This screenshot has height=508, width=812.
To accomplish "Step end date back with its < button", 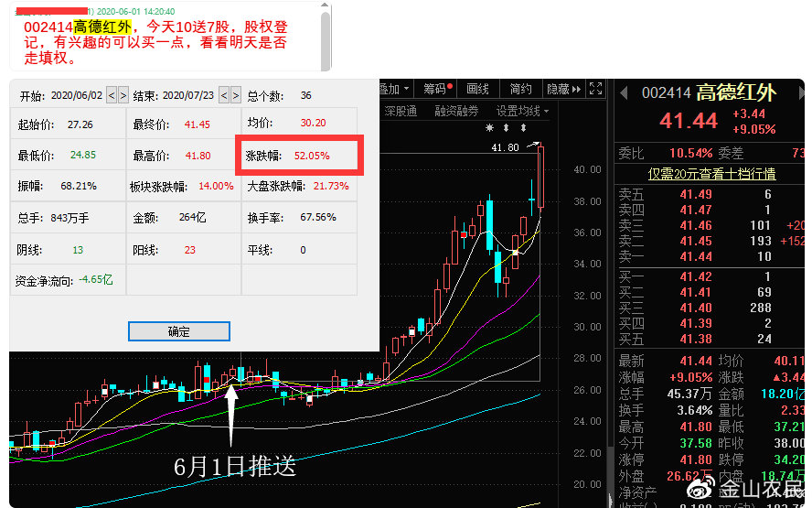I will 224,95.
